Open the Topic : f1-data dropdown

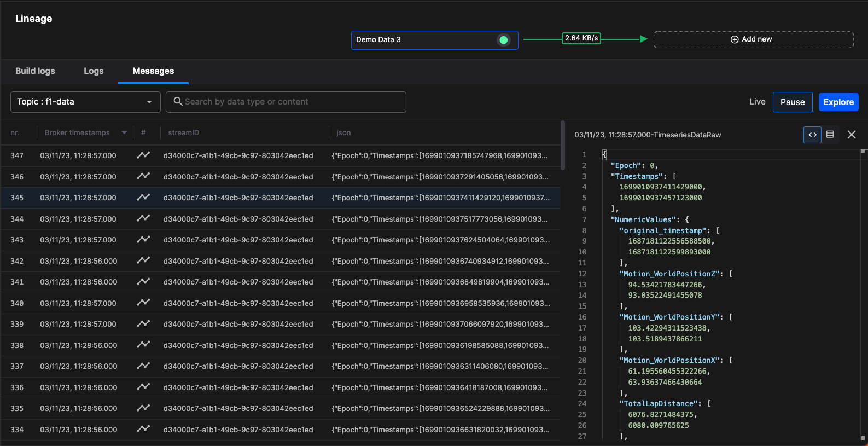(x=85, y=102)
